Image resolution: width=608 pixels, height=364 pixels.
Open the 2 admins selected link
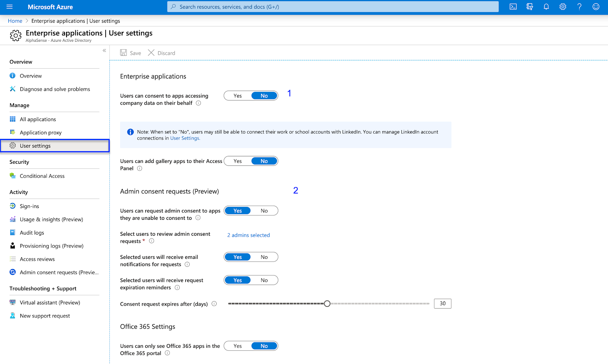click(x=249, y=235)
